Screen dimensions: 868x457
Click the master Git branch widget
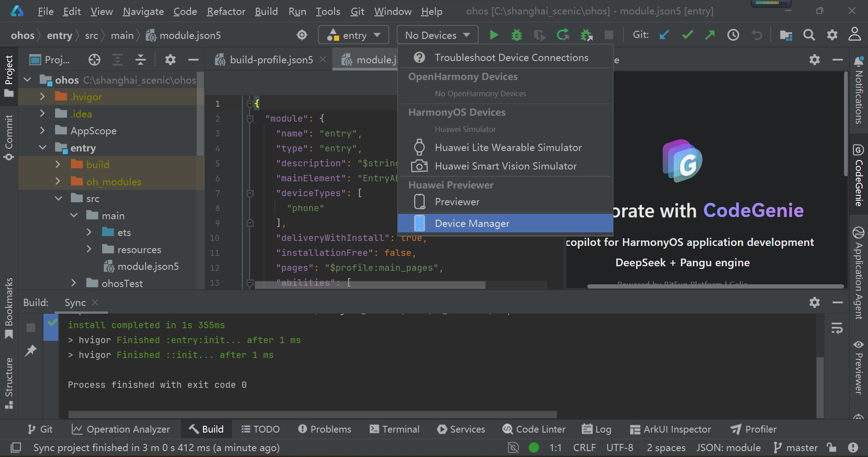pos(796,448)
